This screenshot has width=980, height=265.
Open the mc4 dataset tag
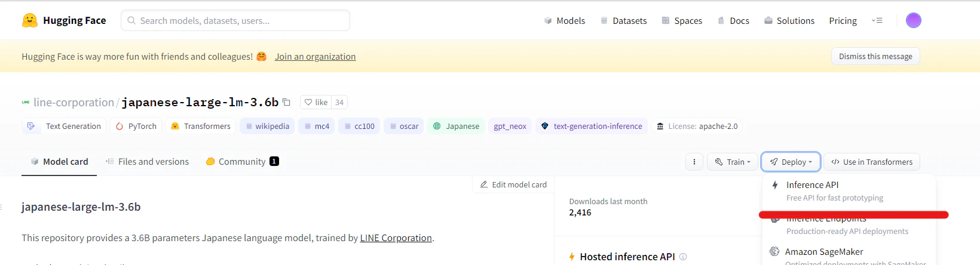[x=316, y=126]
